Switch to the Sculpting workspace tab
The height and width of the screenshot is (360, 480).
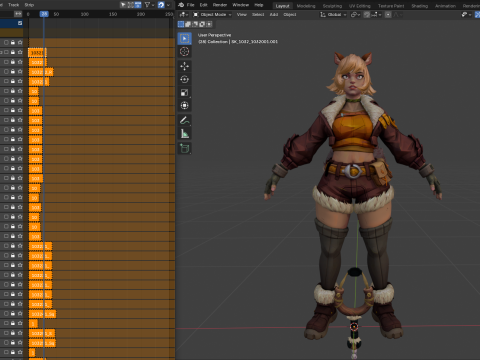click(x=332, y=6)
